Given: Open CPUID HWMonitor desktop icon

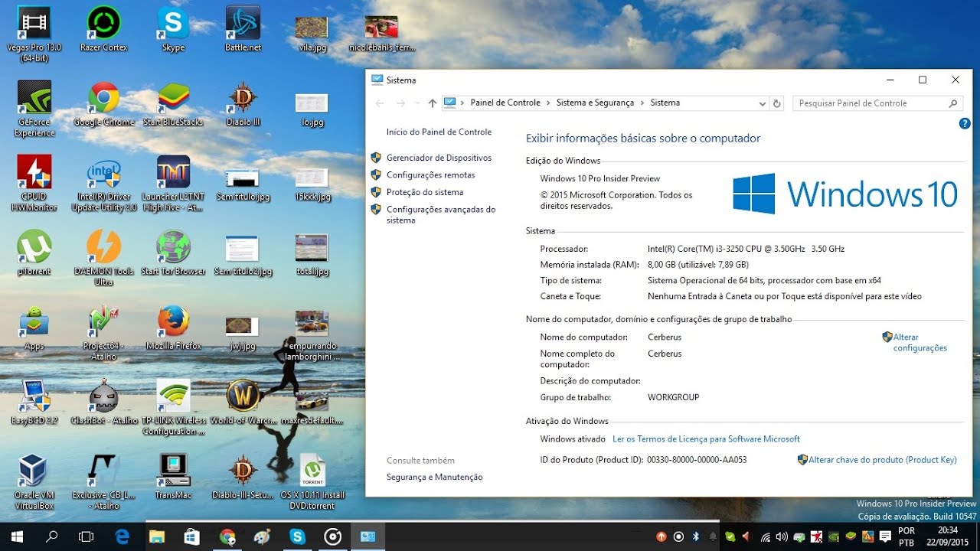Looking at the screenshot, I should pos(34,184).
